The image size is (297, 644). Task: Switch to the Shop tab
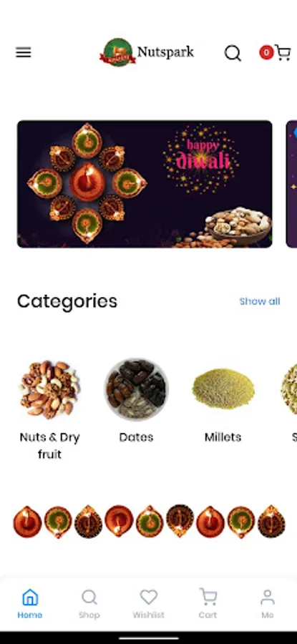89,604
